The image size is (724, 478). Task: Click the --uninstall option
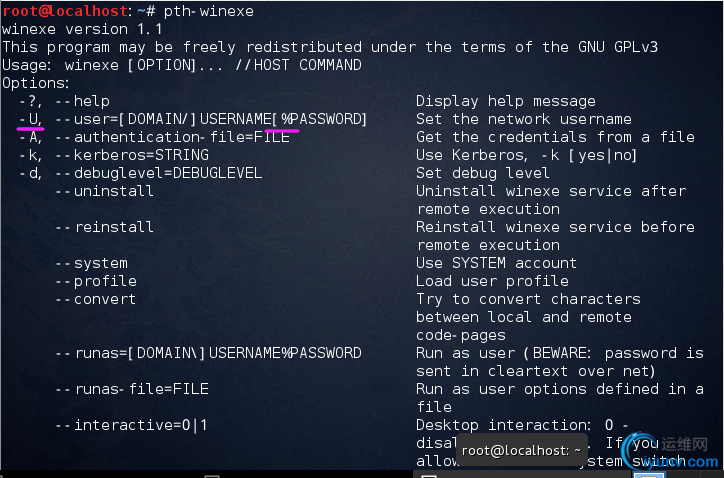104,191
